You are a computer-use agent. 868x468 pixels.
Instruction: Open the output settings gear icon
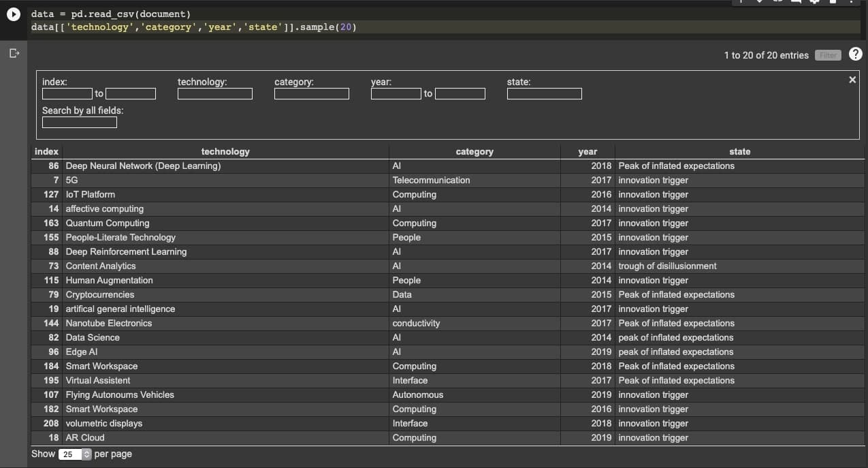[814, 3]
